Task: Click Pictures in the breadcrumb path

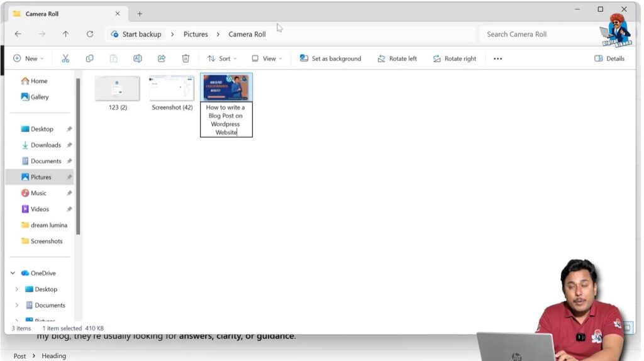Action: (196, 34)
